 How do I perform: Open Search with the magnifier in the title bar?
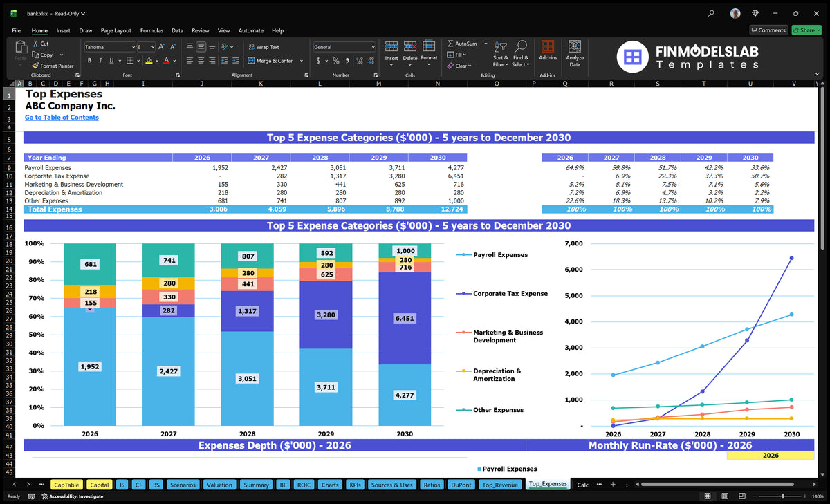coord(712,13)
